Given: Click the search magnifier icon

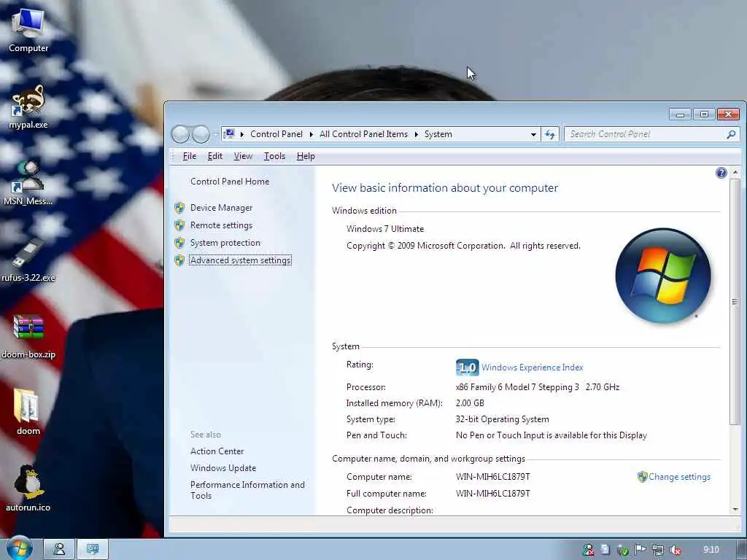Looking at the screenshot, I should pos(731,134).
